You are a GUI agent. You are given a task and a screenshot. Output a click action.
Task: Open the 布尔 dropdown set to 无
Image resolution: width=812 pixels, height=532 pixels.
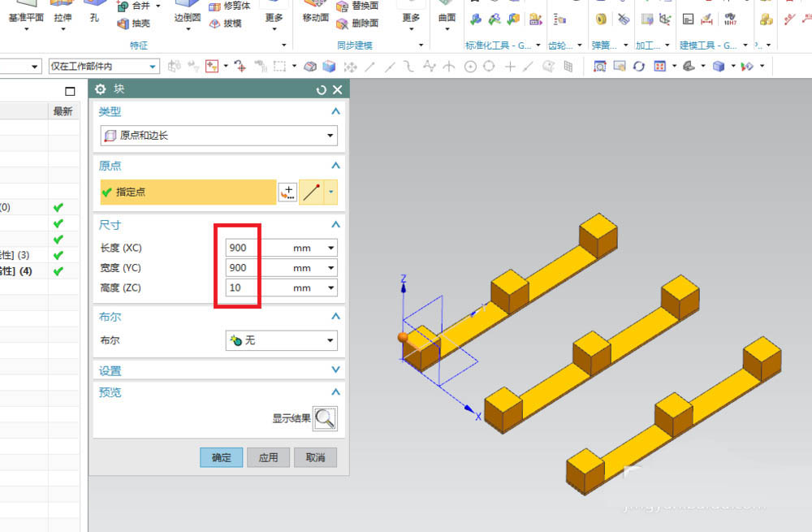281,340
